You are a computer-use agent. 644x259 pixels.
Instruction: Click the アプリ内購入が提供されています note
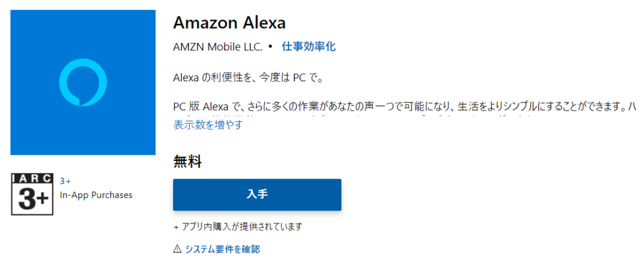point(238,226)
